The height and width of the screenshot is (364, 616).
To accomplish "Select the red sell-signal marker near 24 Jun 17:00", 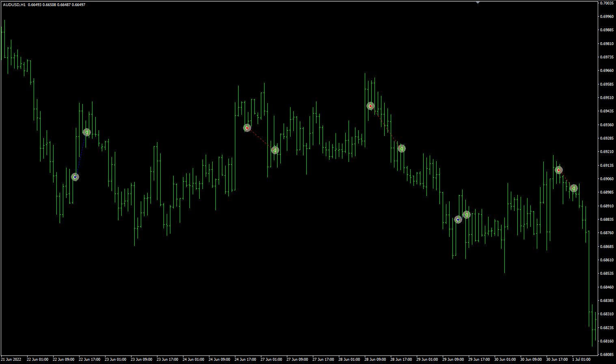I will tap(247, 127).
